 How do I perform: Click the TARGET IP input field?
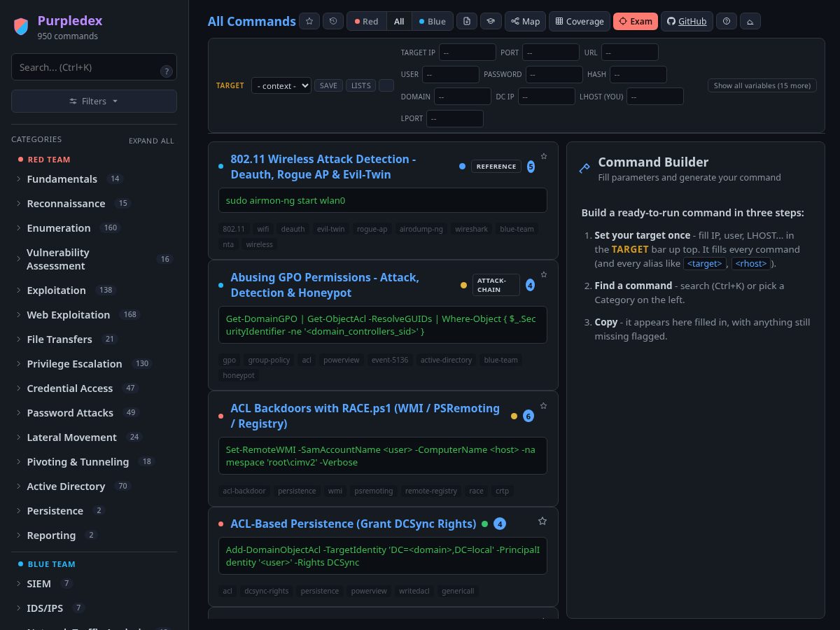coord(468,52)
